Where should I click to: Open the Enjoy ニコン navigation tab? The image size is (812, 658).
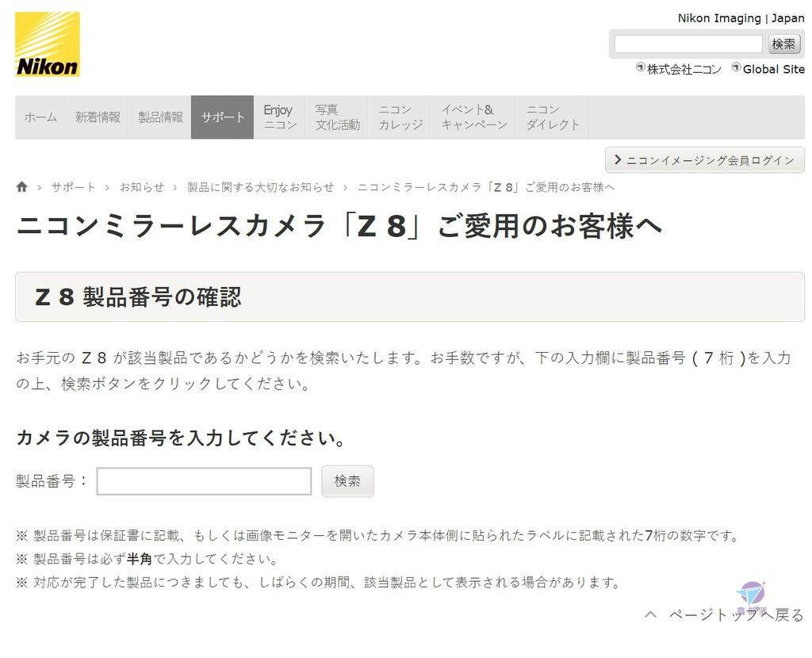280,117
